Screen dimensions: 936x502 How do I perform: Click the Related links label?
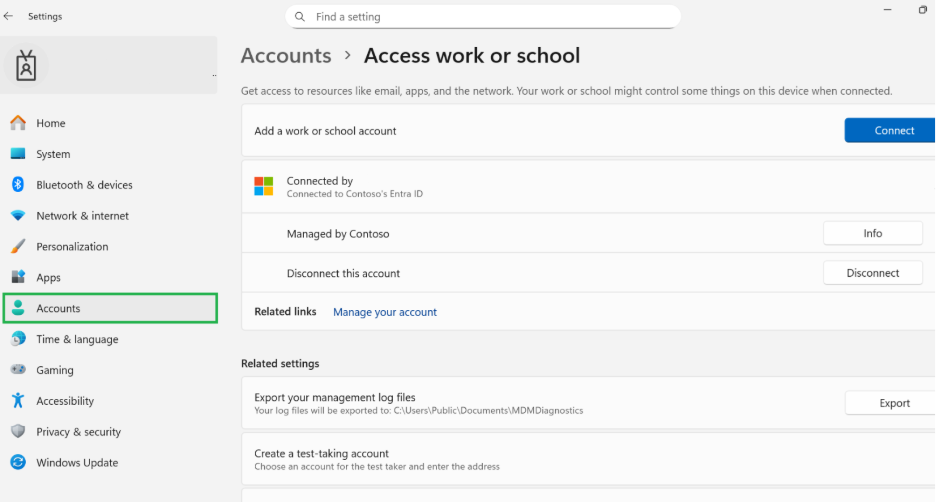(x=285, y=312)
